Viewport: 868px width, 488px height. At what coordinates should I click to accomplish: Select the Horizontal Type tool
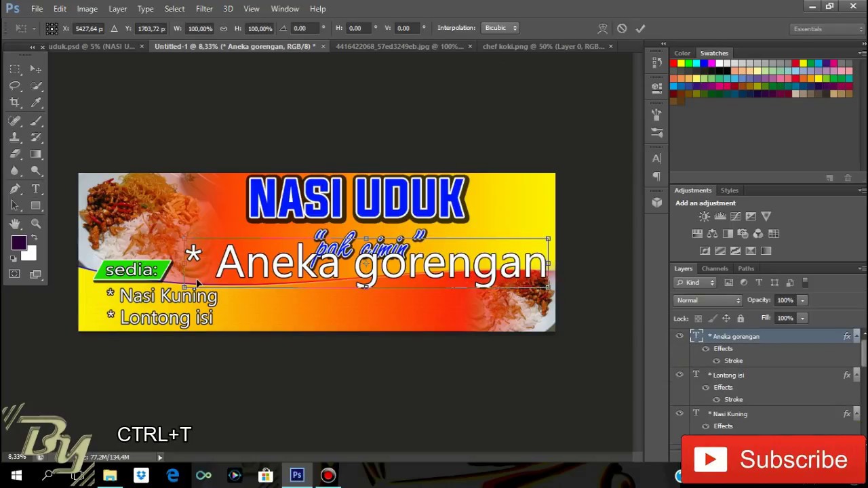pos(36,189)
